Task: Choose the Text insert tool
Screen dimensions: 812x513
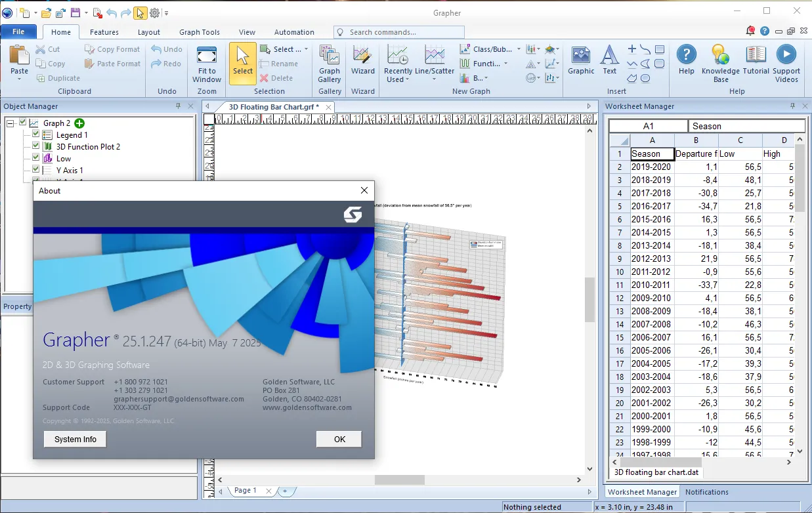Action: [610, 60]
